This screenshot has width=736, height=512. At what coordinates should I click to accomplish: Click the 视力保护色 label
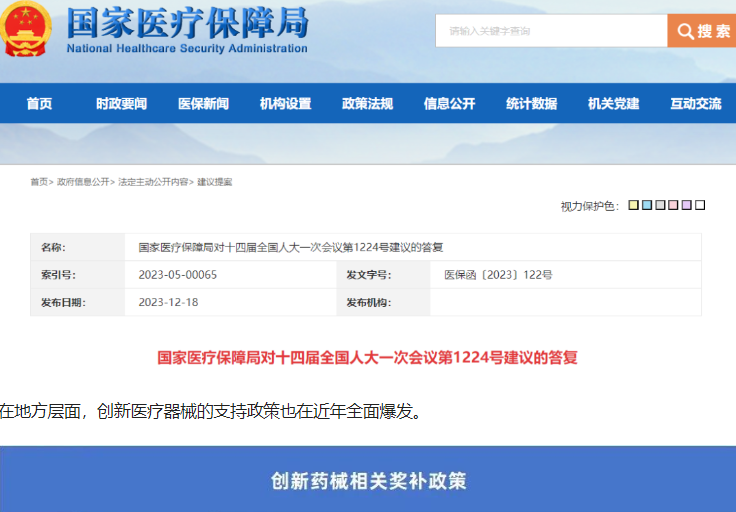(x=590, y=206)
